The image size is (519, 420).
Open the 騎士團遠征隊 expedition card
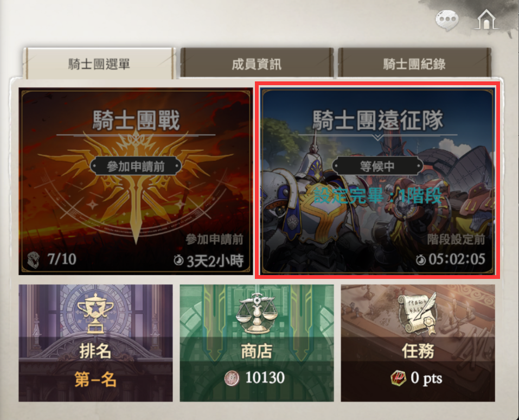click(377, 181)
